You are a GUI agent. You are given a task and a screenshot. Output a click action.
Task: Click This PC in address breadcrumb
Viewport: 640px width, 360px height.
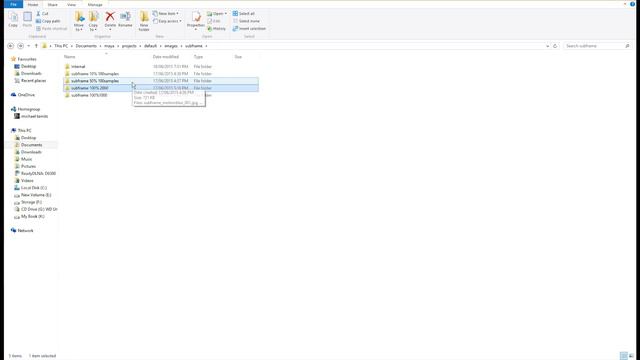pyautogui.click(x=61, y=46)
